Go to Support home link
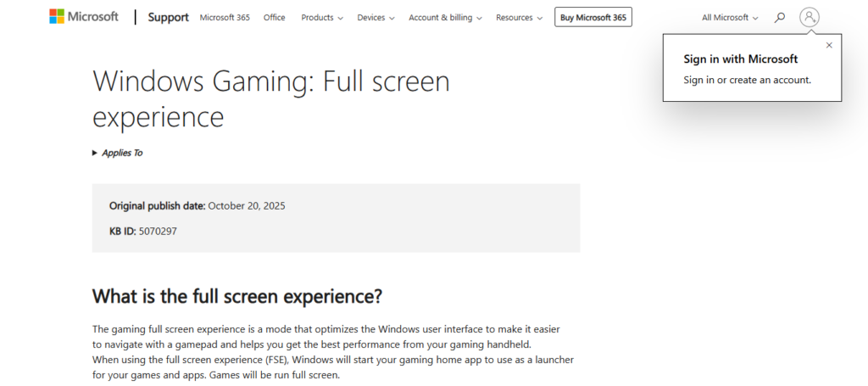868x386 pixels. click(x=169, y=17)
